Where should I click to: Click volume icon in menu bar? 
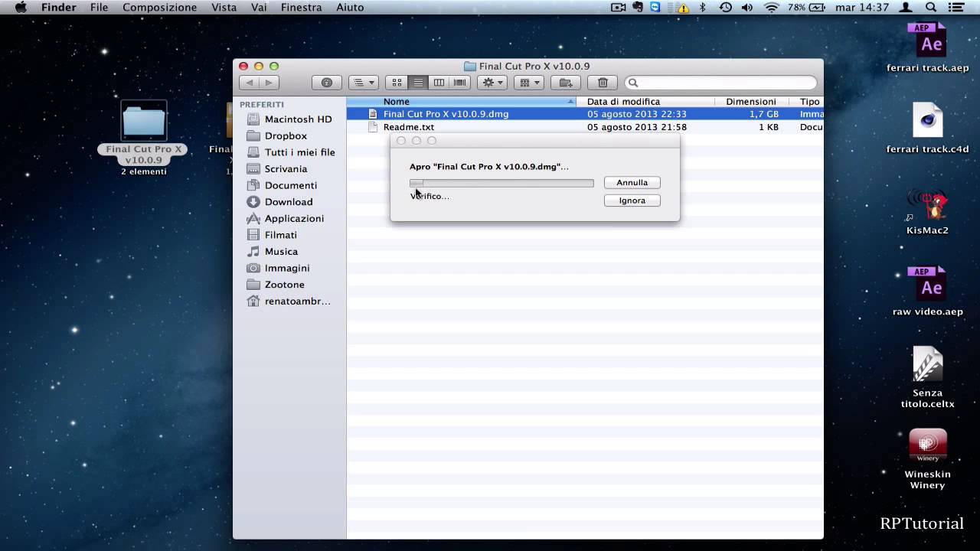pyautogui.click(x=747, y=8)
